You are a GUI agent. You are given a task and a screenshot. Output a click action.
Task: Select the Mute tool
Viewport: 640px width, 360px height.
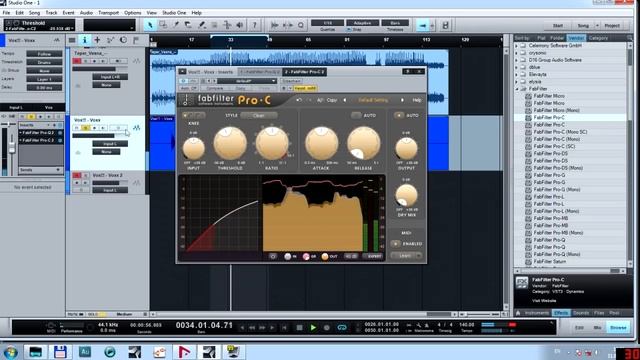[214, 25]
